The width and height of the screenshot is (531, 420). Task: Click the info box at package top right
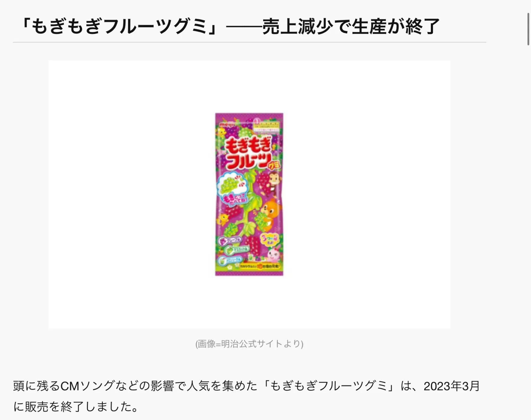[266, 126]
